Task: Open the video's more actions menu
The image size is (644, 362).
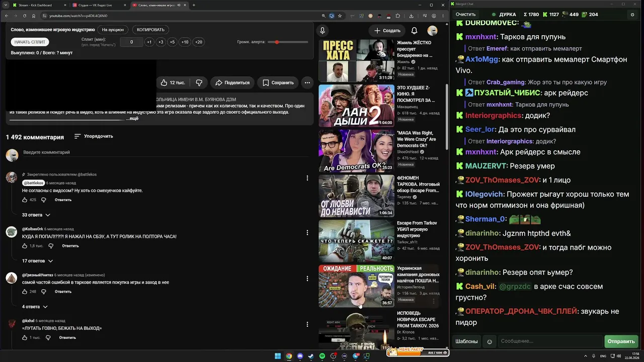Action: click(307, 82)
